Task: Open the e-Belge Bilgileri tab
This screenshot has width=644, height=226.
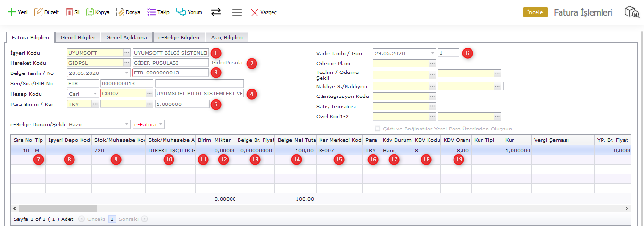Action: 179,37
